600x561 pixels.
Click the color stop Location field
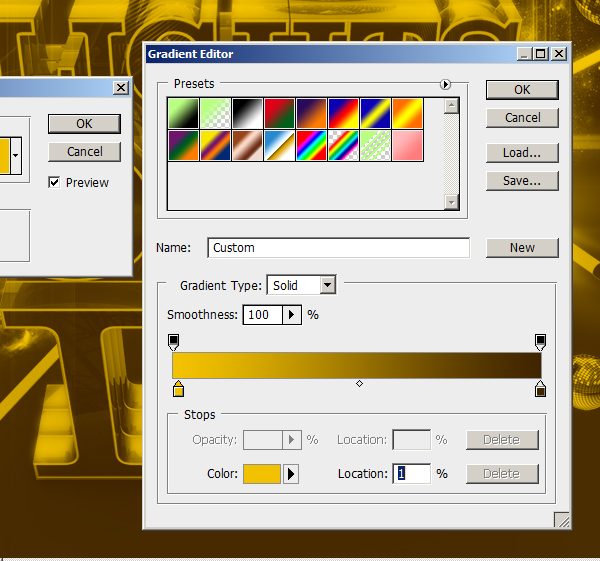point(412,474)
